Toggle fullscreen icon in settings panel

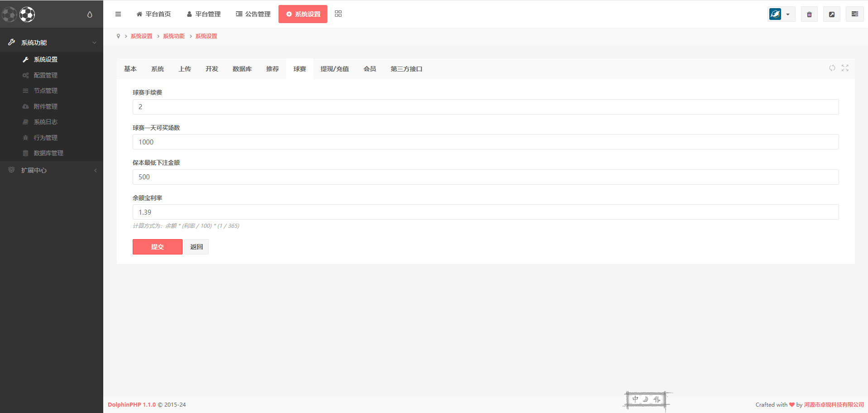coord(845,68)
